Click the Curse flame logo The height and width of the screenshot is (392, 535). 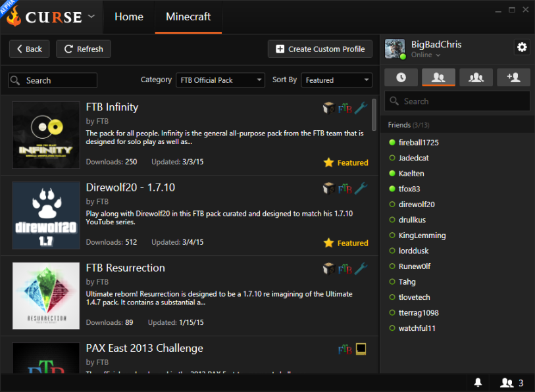pos(14,16)
